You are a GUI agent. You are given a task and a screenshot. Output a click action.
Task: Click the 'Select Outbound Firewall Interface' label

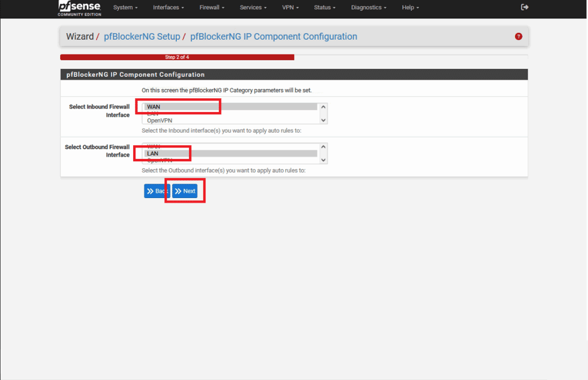(97, 150)
